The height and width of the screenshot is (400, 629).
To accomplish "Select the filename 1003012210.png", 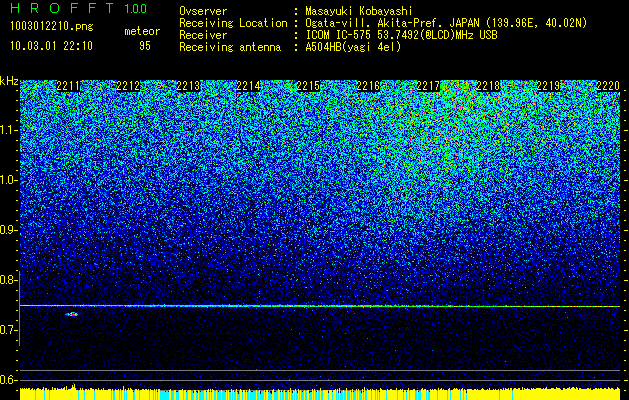I will pyautogui.click(x=52, y=27).
